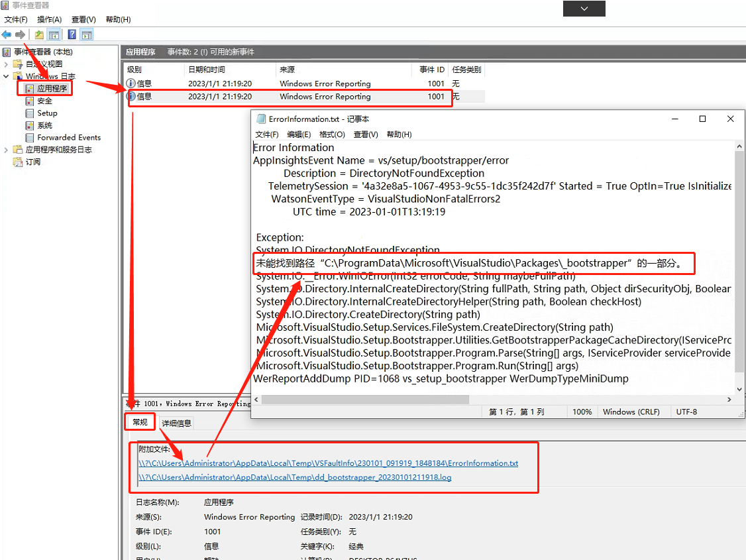Viewport: 746px width, 560px height.
Task: Select the 安全 log in the tree
Action: (x=45, y=101)
